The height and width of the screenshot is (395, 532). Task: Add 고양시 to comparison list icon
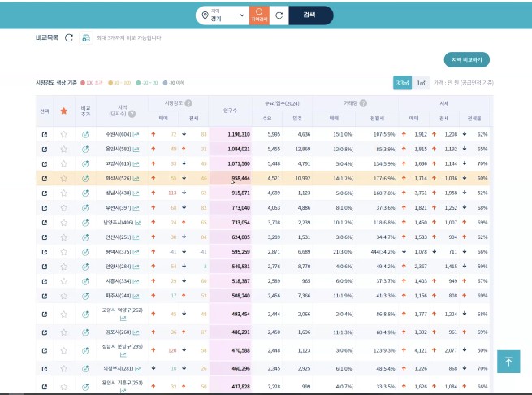(85, 163)
